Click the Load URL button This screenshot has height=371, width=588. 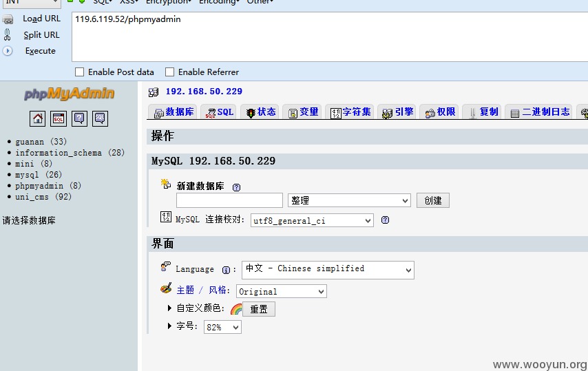pos(41,19)
